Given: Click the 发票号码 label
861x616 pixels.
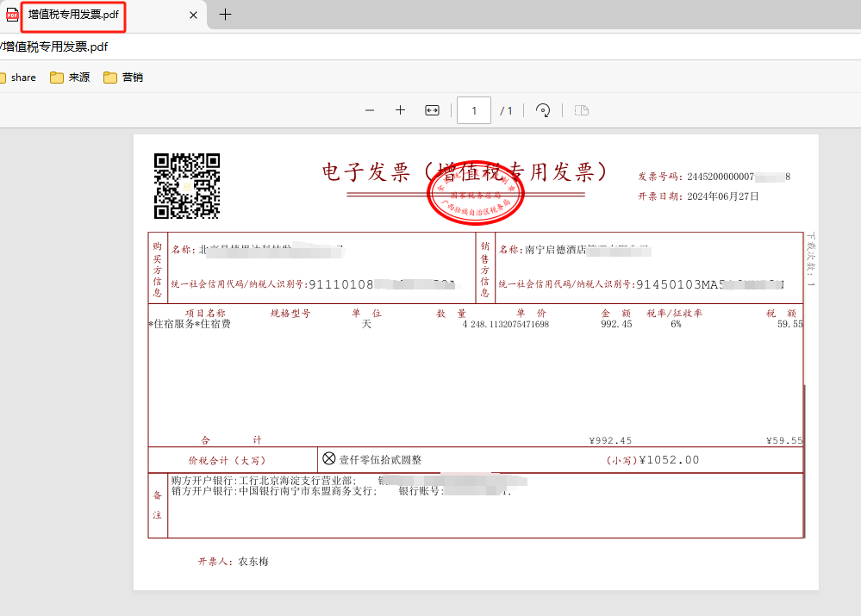Looking at the screenshot, I should (x=660, y=177).
